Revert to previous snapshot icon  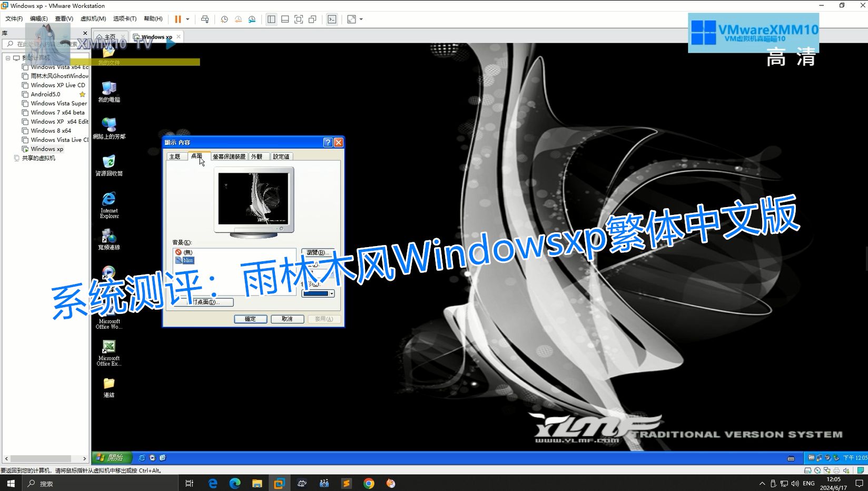coord(238,19)
